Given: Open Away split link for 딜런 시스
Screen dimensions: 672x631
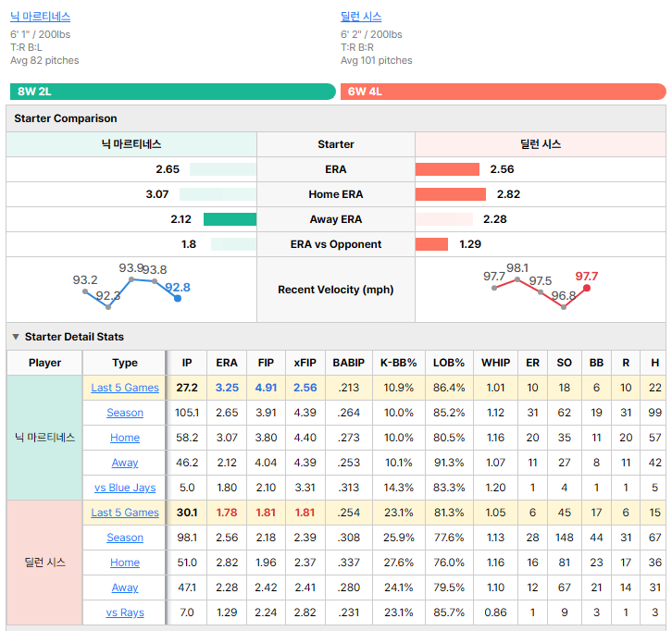Looking at the screenshot, I should click(x=125, y=588).
